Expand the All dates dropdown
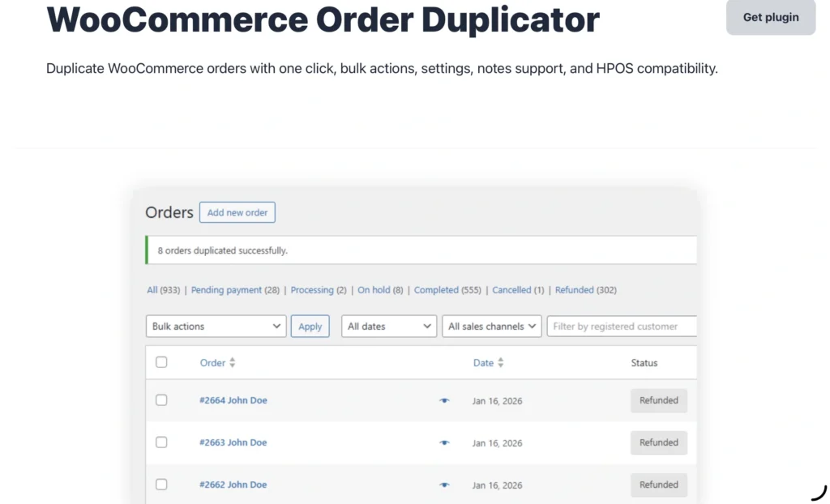 389,327
